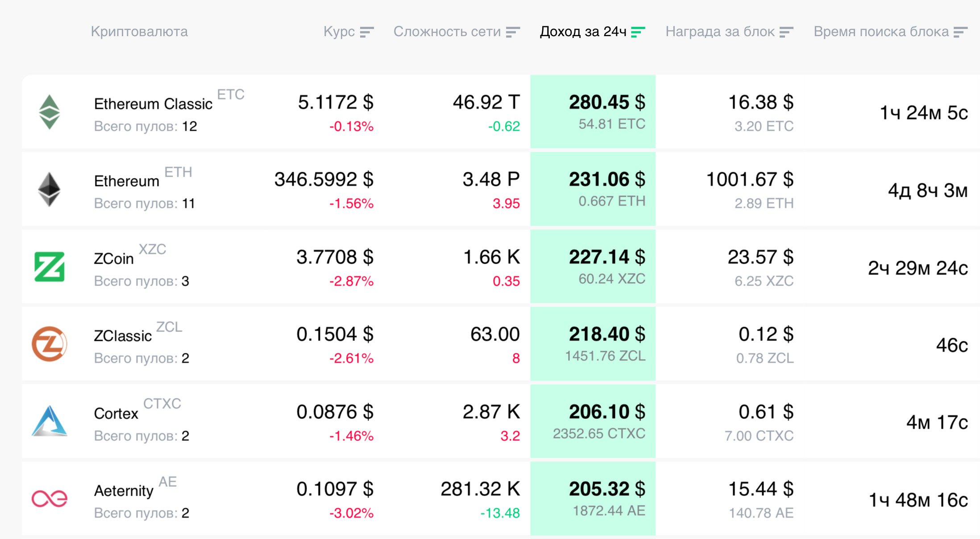
Task: Click the Ethereum Classic coin logo
Action: [50, 112]
